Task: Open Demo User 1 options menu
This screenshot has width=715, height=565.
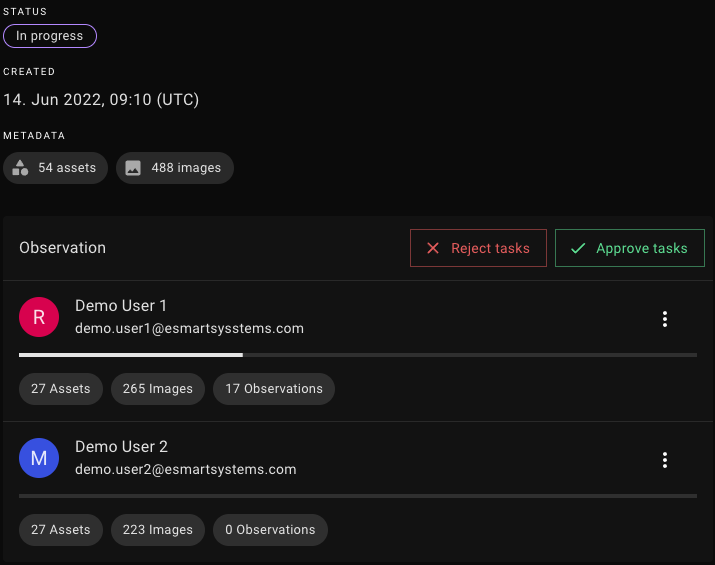Action: pos(664,319)
